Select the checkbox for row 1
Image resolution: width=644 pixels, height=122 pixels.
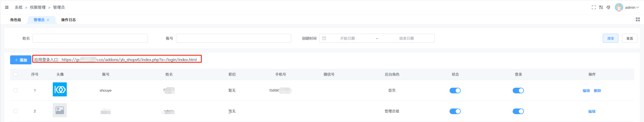point(15,90)
